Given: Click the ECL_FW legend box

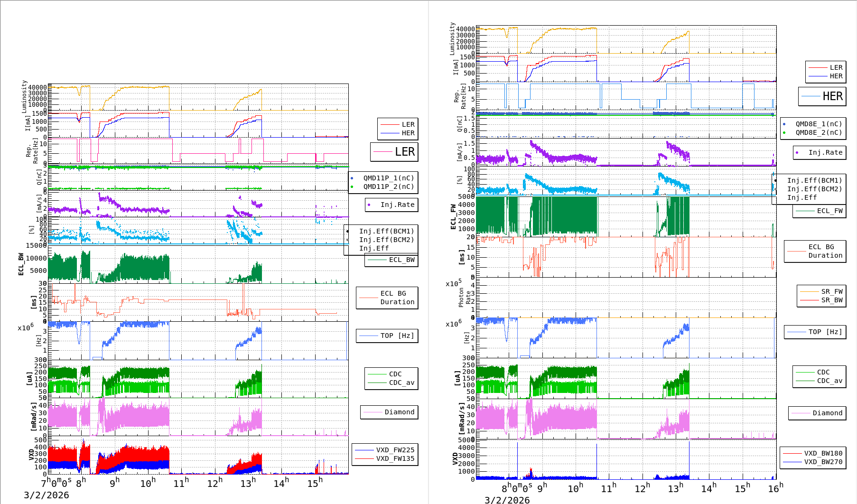Looking at the screenshot, I should (820, 211).
